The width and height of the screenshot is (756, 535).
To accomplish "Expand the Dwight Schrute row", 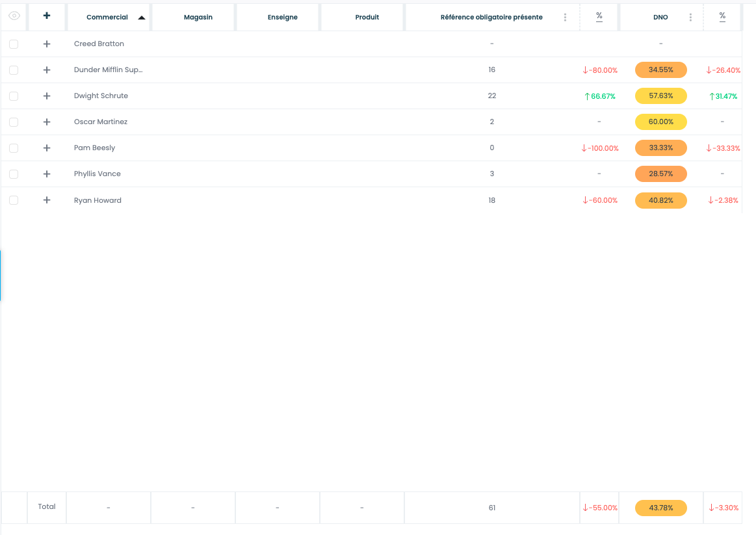I will pyautogui.click(x=47, y=96).
